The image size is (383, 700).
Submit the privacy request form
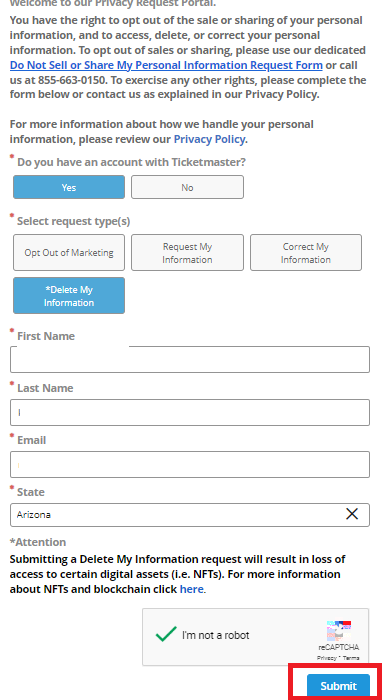click(338, 686)
